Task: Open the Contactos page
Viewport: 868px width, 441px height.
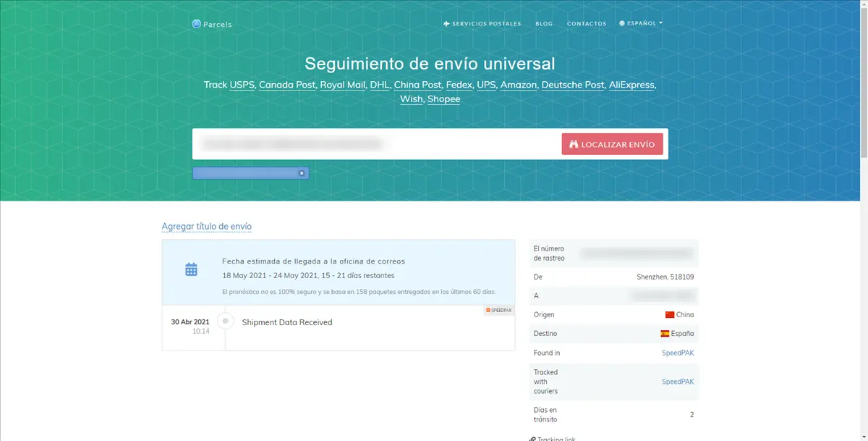Action: tap(587, 24)
